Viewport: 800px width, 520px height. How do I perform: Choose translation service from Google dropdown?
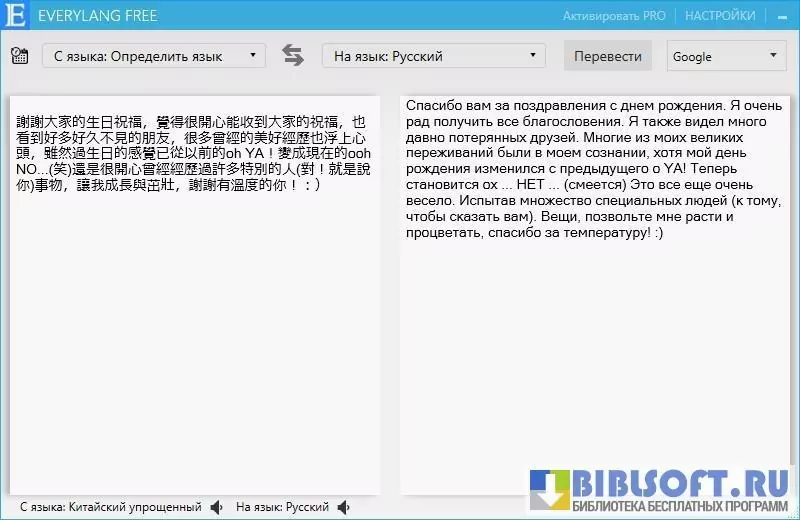[x=726, y=56]
